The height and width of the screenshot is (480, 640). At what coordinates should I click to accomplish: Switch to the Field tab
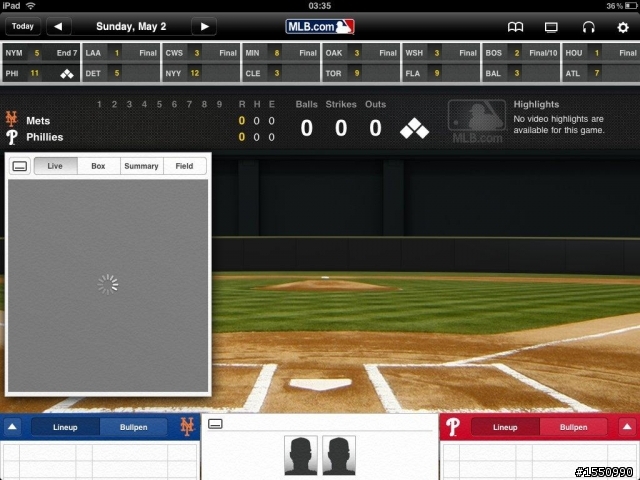pyautogui.click(x=184, y=166)
